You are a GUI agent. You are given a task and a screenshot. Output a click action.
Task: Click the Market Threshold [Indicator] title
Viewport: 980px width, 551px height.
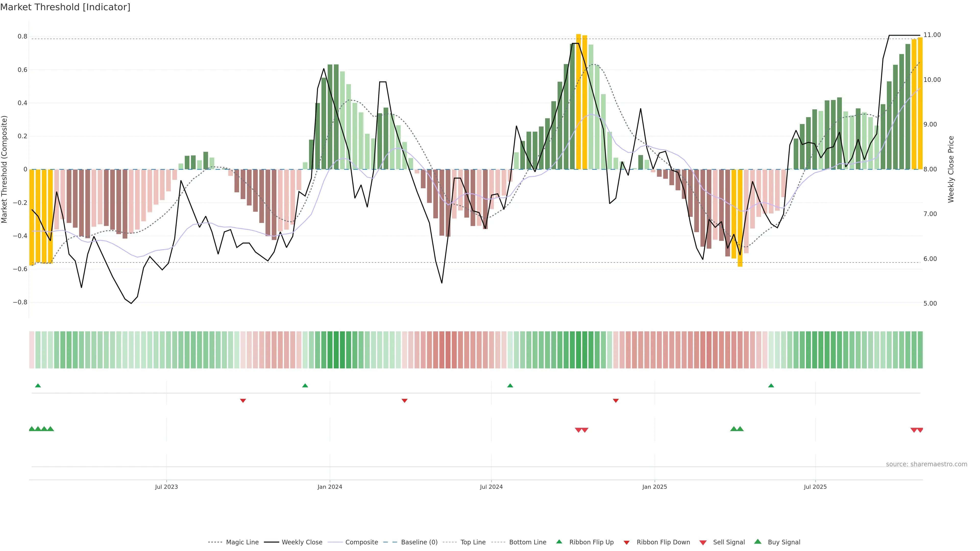click(x=65, y=7)
